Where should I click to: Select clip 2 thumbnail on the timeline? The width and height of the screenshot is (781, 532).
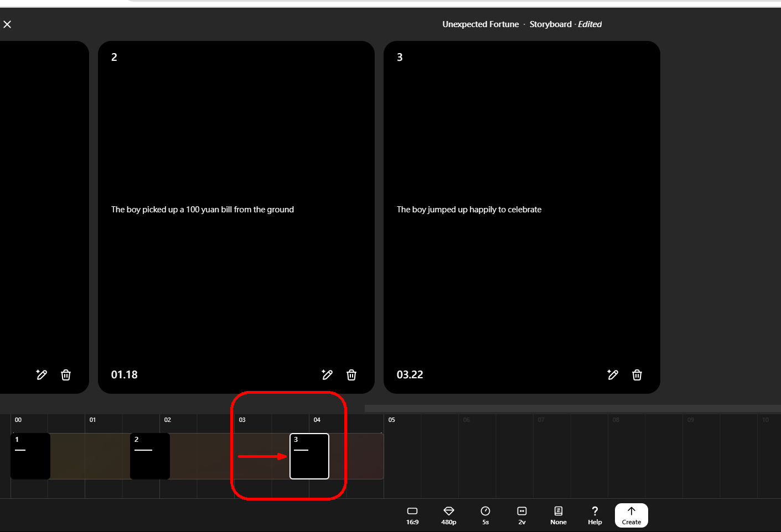150,456
